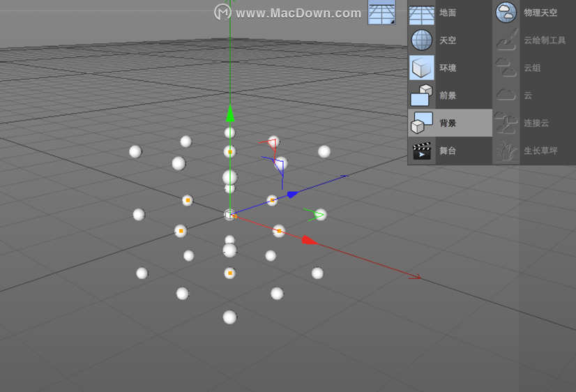Click the Cloud Group (云组) icon

506,68
